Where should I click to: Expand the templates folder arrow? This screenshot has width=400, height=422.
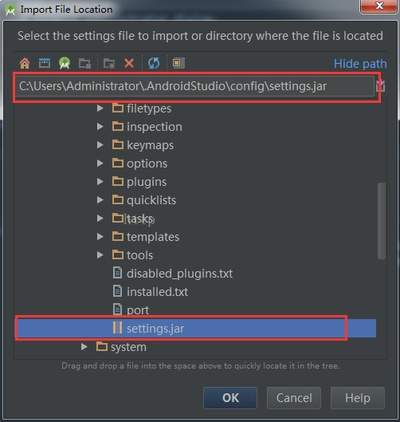(100, 237)
